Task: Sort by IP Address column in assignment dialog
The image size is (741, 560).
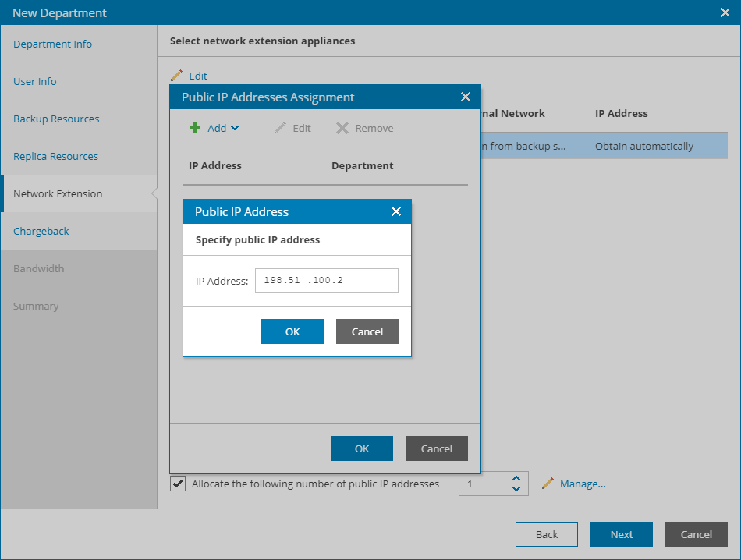Action: pyautogui.click(x=215, y=166)
